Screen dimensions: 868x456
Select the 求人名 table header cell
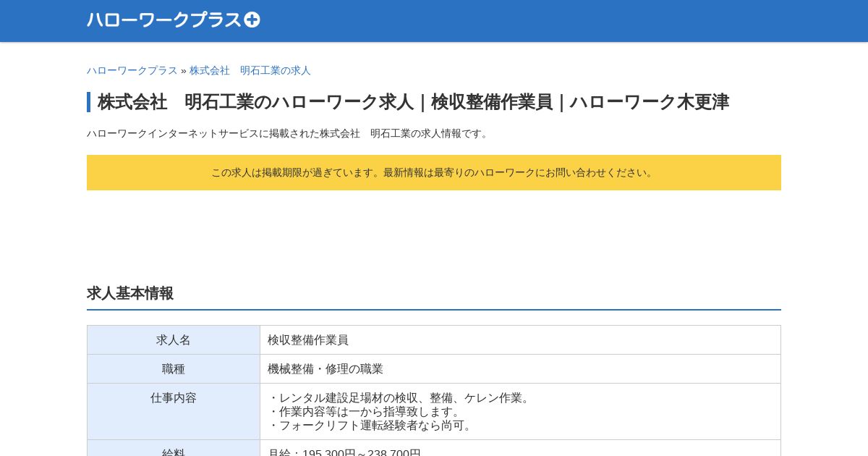coord(174,339)
